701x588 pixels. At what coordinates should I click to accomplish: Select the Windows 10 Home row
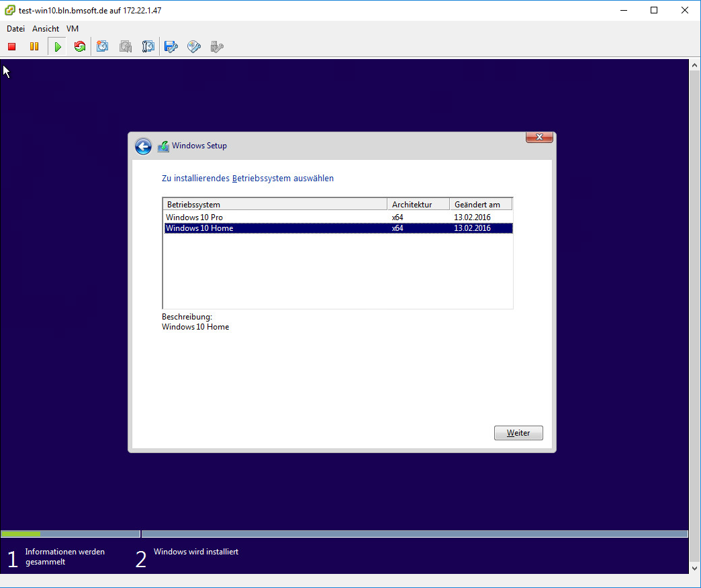pyautogui.click(x=338, y=228)
